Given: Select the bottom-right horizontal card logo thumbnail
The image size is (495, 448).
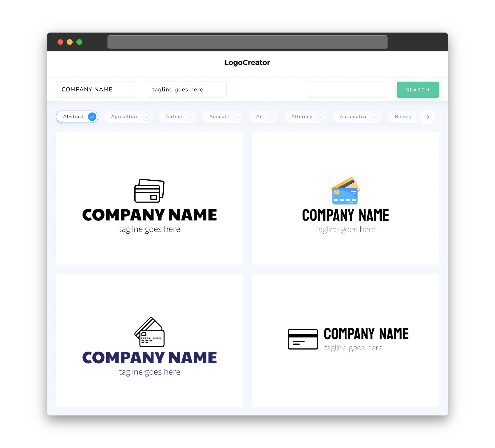Looking at the screenshot, I should pyautogui.click(x=345, y=341).
